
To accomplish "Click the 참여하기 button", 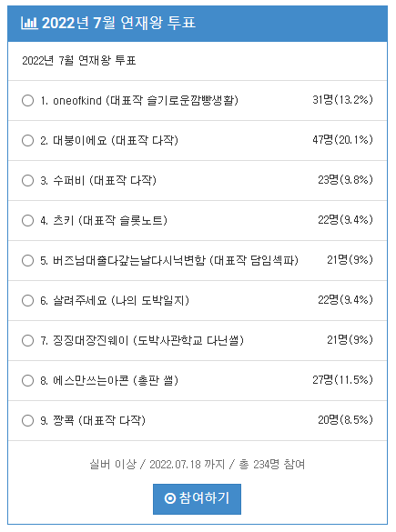I will (197, 498).
